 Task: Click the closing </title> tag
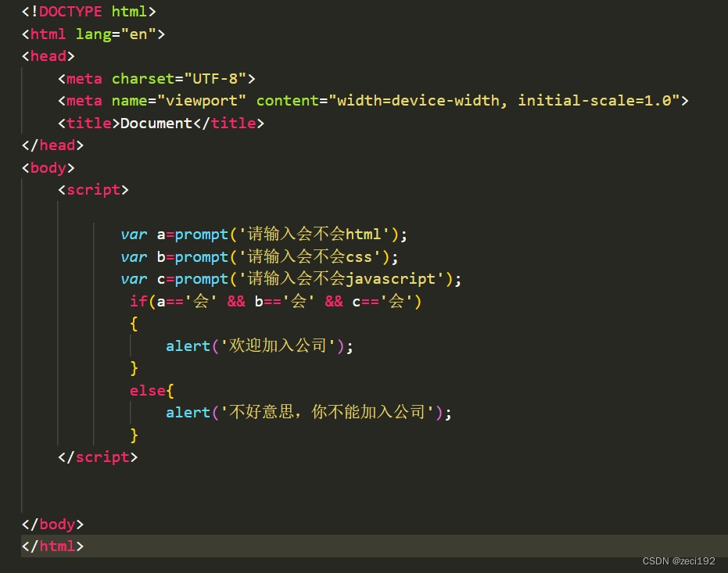pyautogui.click(x=228, y=123)
